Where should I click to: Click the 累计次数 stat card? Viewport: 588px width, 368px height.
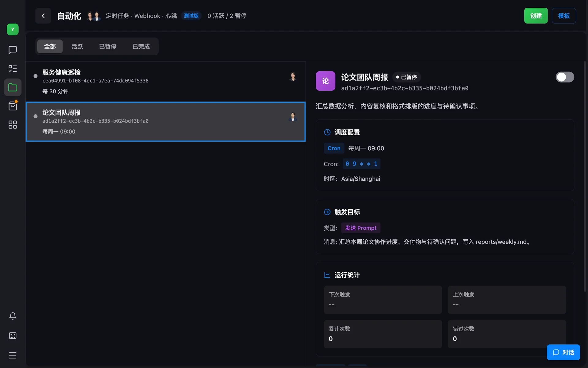coord(383,334)
